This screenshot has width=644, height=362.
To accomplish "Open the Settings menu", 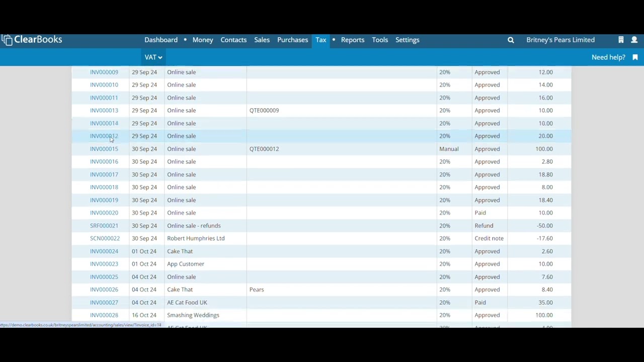I will coord(408,40).
